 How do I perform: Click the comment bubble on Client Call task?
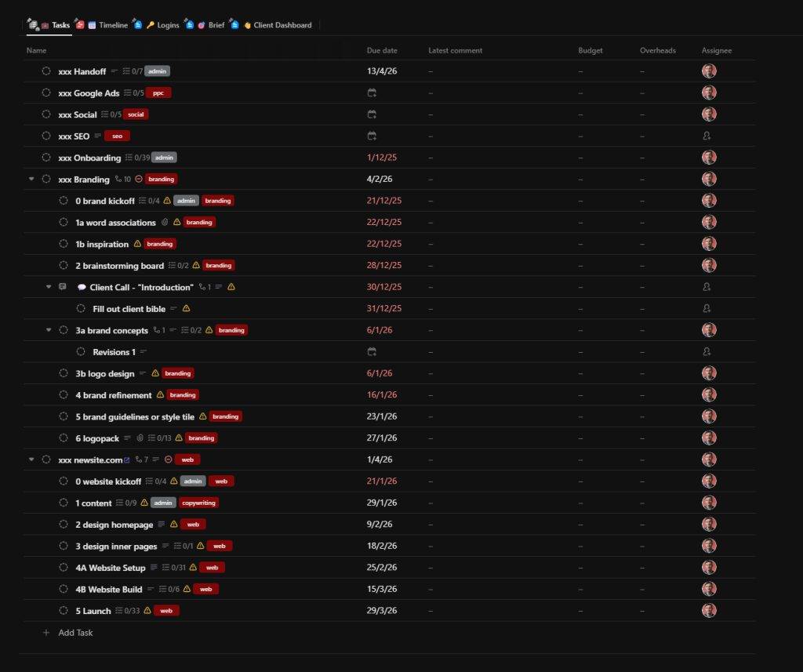(82, 287)
